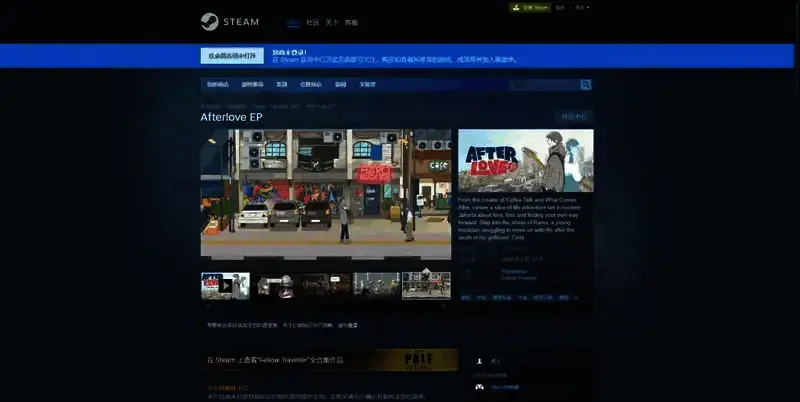Play the trailer video thumbnail
This screenshot has height=402, width=800.
(x=225, y=285)
